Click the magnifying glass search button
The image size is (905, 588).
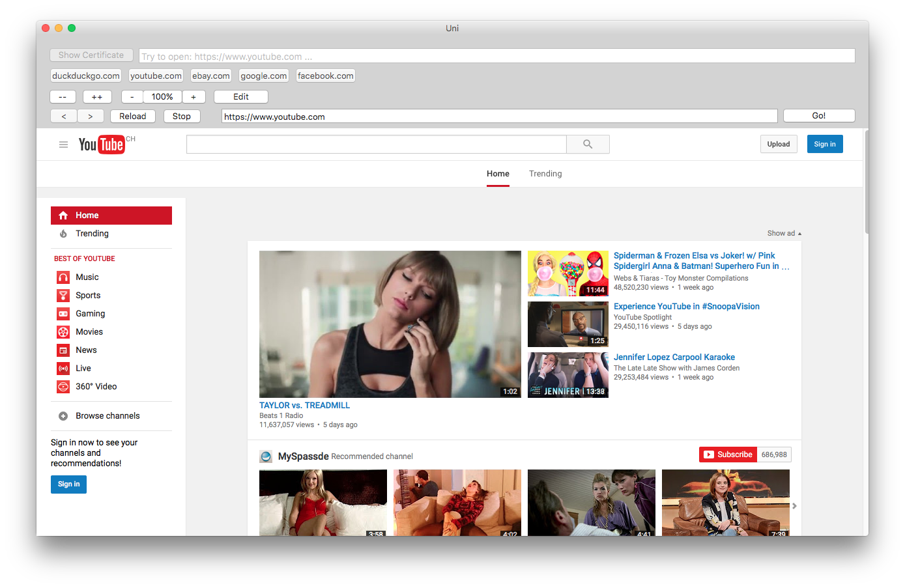tap(588, 145)
